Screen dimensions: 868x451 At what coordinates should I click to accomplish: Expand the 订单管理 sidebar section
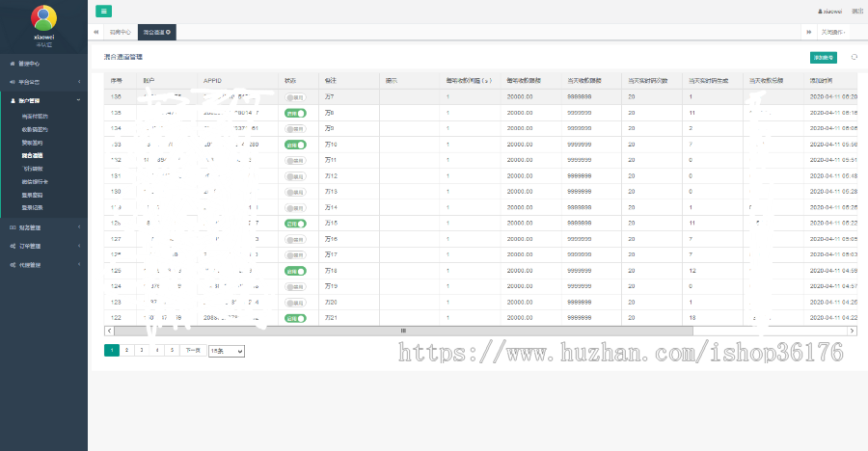[x=44, y=246]
